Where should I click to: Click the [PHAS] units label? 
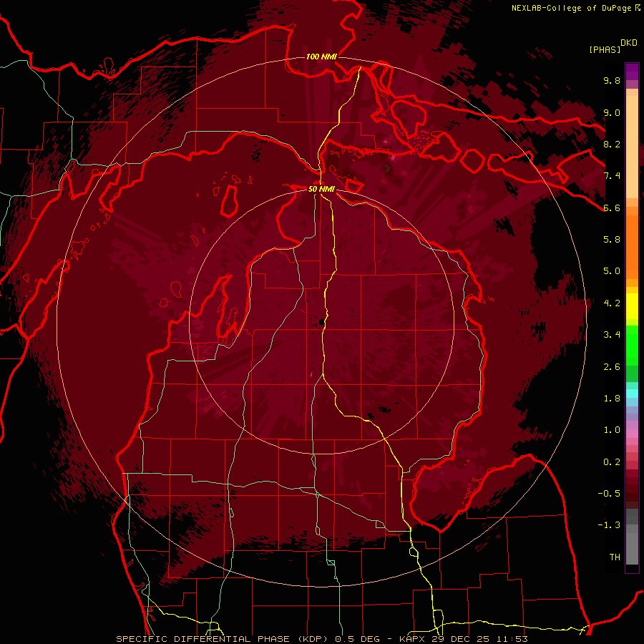(605, 49)
